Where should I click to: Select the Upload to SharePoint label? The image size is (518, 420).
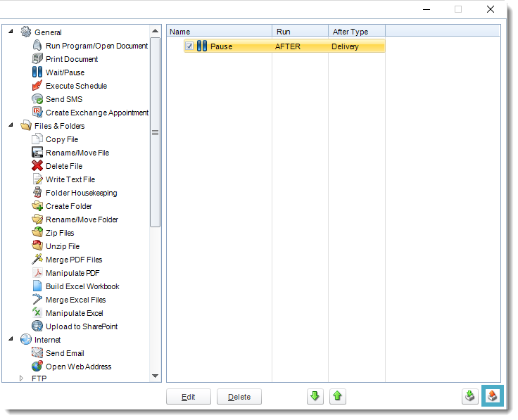pyautogui.click(x=82, y=326)
